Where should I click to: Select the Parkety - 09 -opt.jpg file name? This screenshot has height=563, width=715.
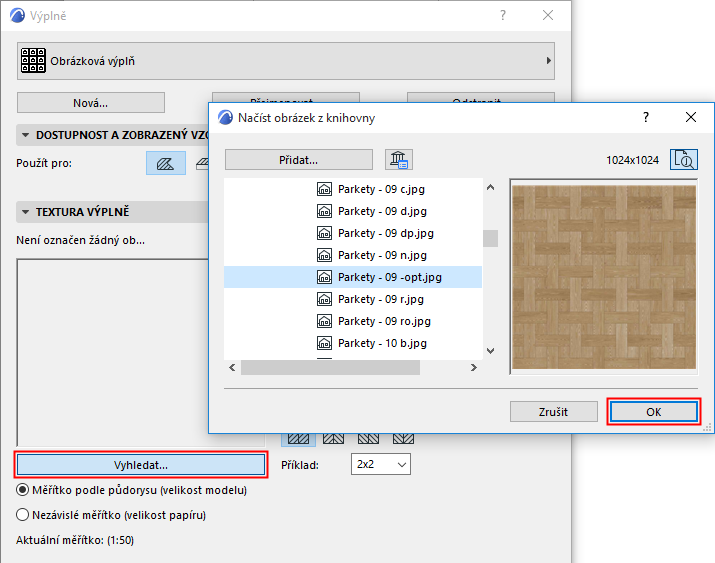pyautogui.click(x=390, y=277)
